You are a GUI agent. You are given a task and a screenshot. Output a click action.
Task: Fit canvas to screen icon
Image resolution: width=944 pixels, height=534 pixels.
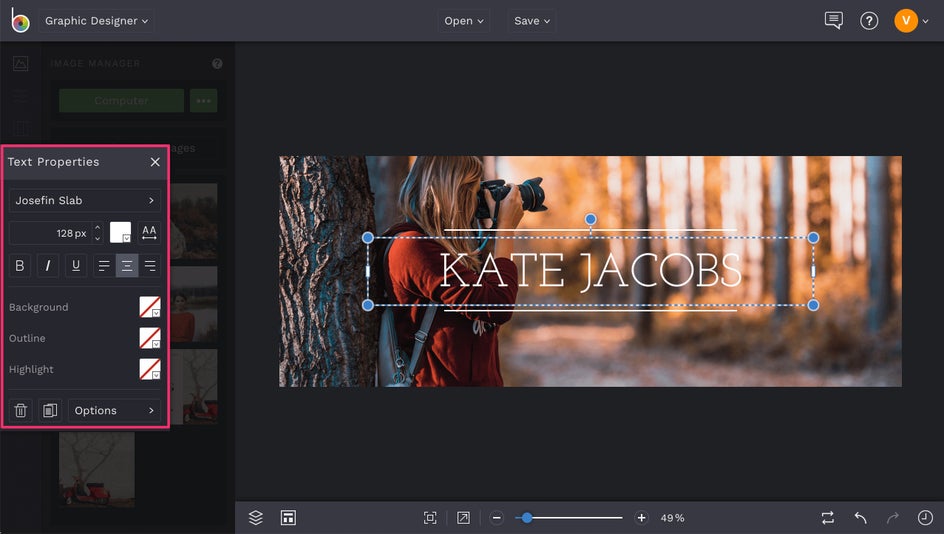pos(430,518)
